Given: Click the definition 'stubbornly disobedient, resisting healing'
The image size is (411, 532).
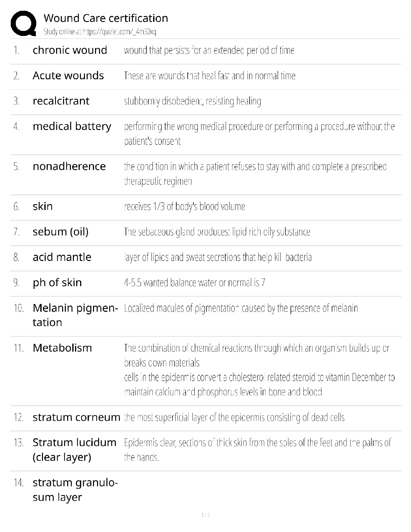Looking at the screenshot, I should tap(192, 101).
